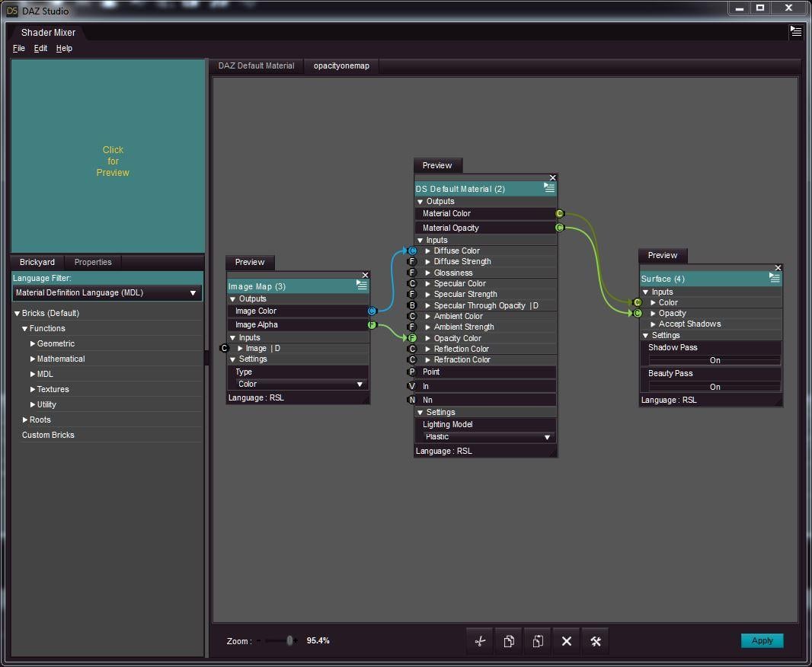Click the DAZ Studio logo in title bar
The image size is (812, 667).
(x=12, y=11)
